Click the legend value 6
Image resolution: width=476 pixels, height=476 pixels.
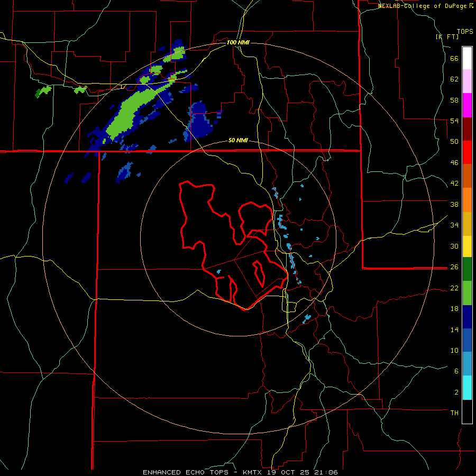coord(456,371)
